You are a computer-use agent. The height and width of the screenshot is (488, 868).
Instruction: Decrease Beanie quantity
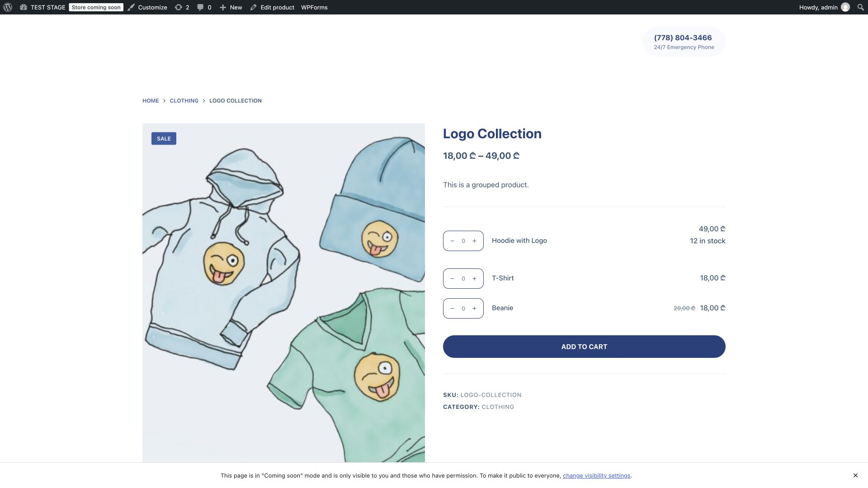point(452,308)
